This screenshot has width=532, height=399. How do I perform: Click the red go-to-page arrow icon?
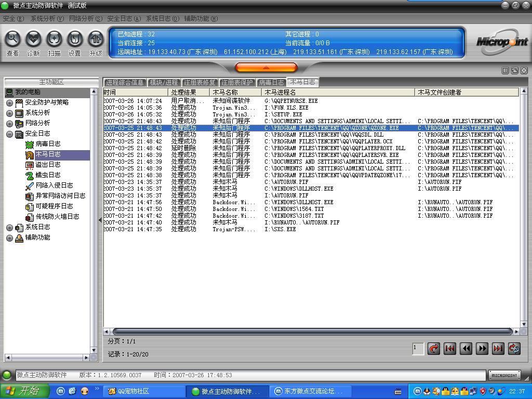click(x=434, y=349)
